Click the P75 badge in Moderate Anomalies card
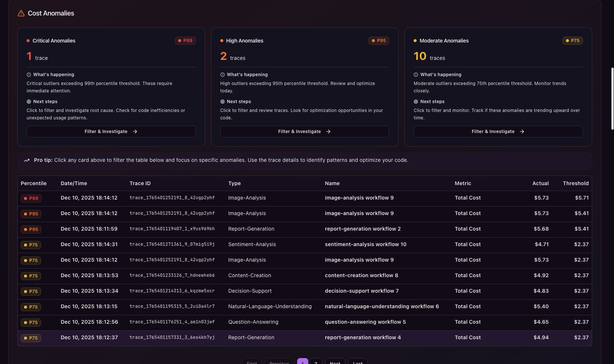This screenshot has height=364, width=614. click(572, 41)
